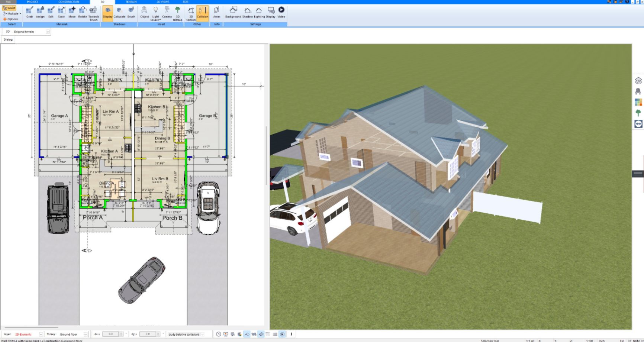The width and height of the screenshot is (644, 342).
Task: Open Shadow settings
Action: click(x=248, y=12)
